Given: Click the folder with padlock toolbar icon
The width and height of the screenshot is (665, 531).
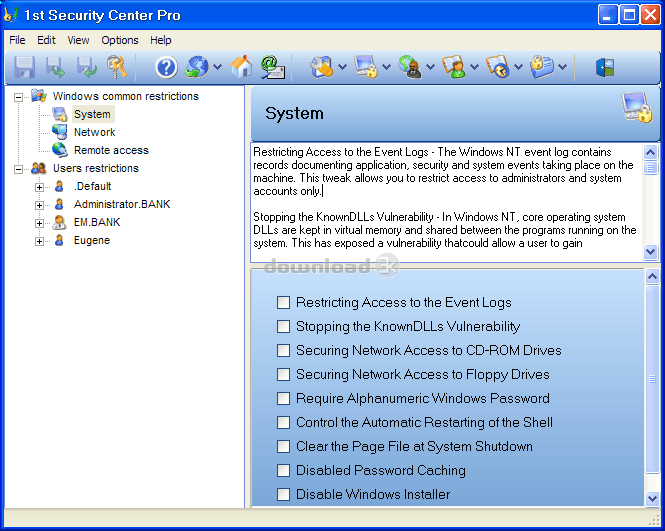Looking at the screenshot, I should point(542,67).
